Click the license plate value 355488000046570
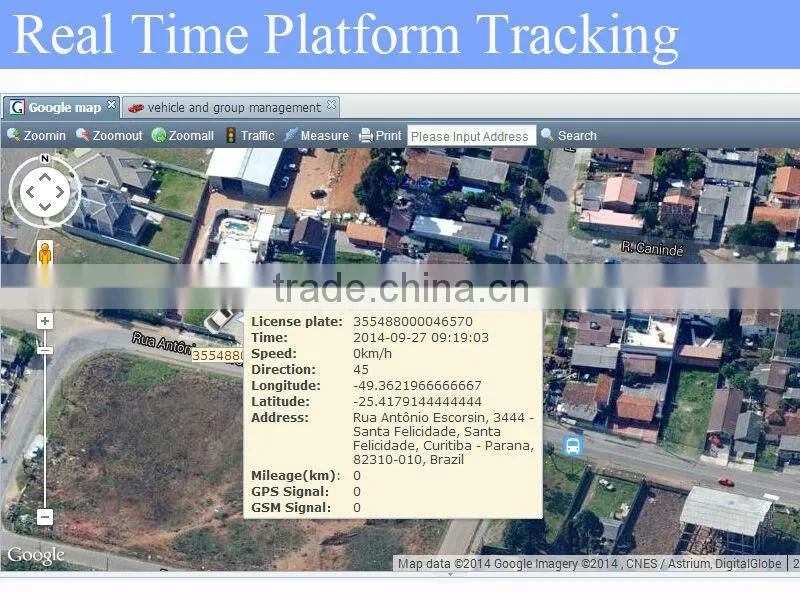Screen dimensions: 800x600 [413, 321]
